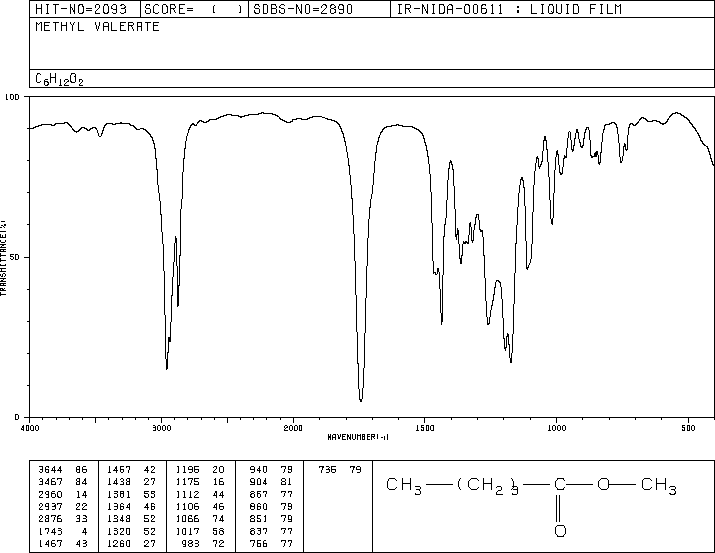Click the vertical TRANSMITTANCE axis title
715x553 pixels.
(5, 257)
